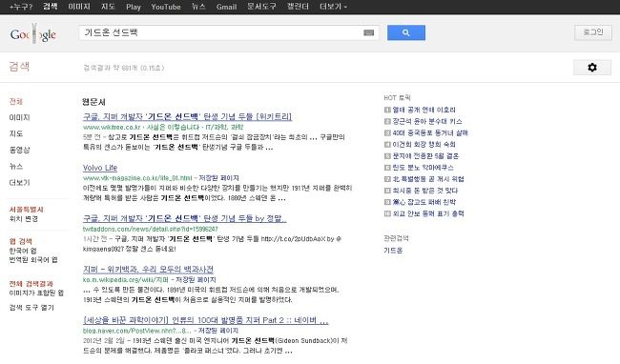The height and width of the screenshot is (364, 620).
Task: Open HOT topic 장근석 윤아 분수대 키스
Action: [x=427, y=121]
